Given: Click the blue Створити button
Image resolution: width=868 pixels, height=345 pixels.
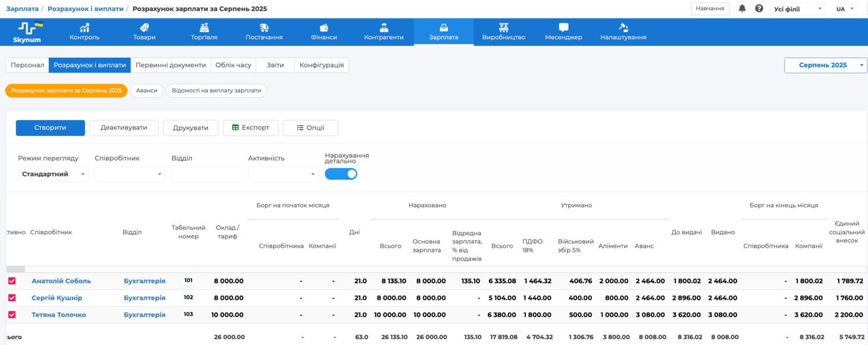Looking at the screenshot, I should tap(50, 128).
